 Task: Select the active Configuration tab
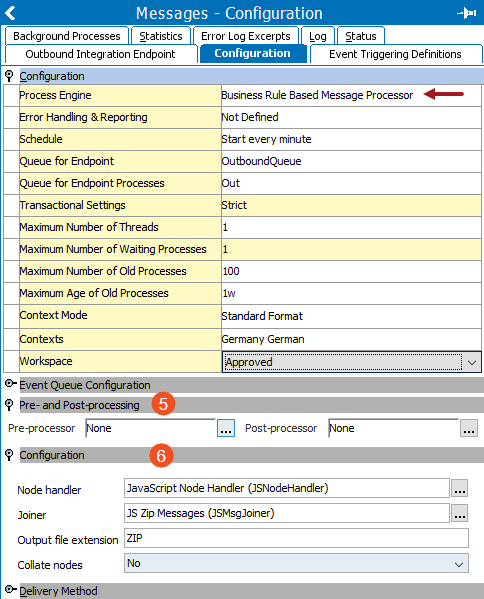point(253,53)
